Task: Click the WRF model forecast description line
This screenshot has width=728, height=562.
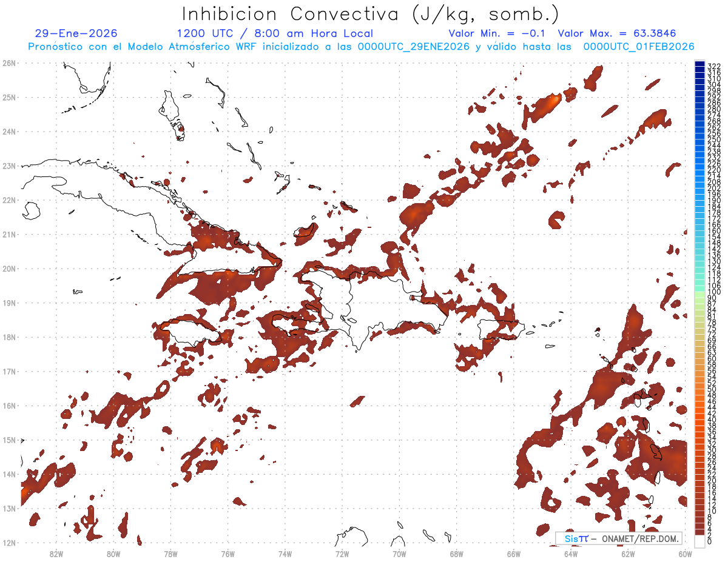Action: point(361,47)
